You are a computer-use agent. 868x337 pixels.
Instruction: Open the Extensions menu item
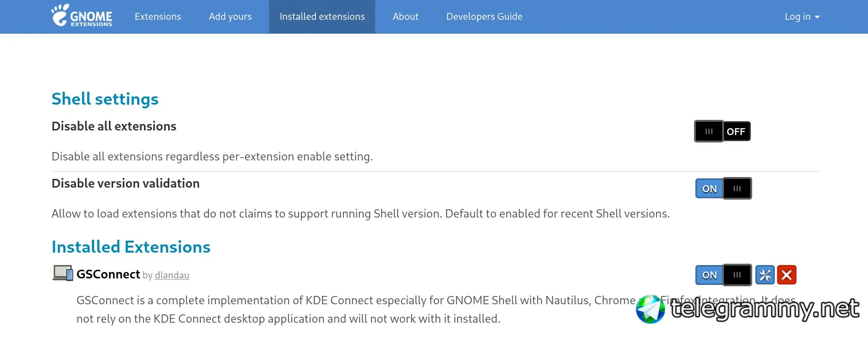[x=158, y=17]
